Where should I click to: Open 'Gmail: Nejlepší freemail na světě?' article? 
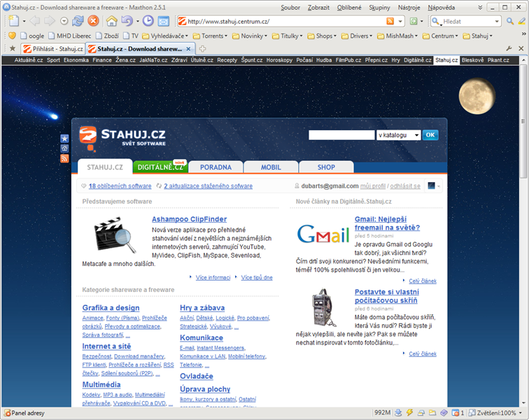coord(387,223)
